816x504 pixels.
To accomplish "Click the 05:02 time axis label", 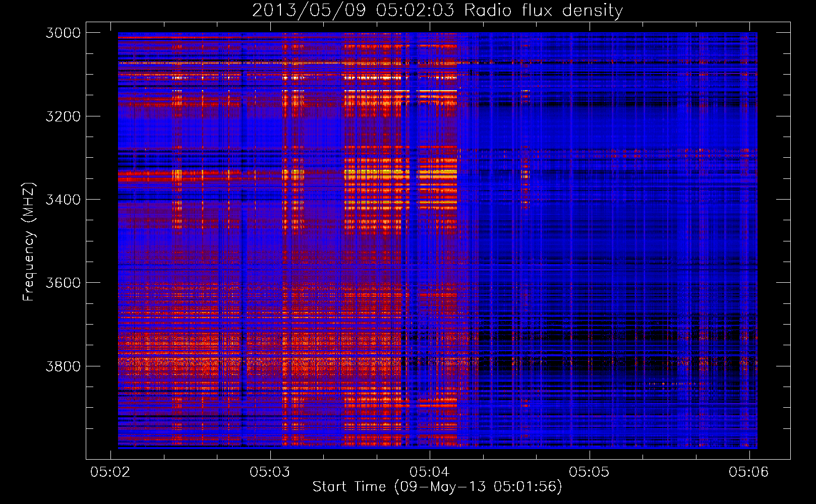I will (110, 472).
